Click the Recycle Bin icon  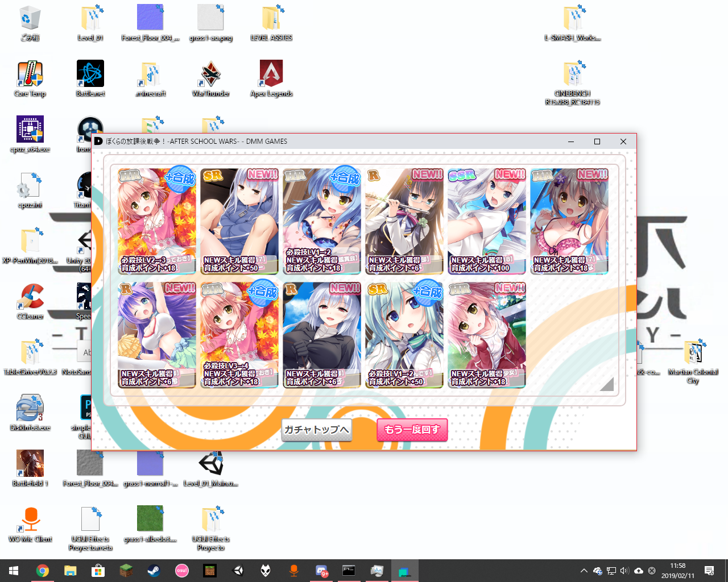(x=30, y=18)
